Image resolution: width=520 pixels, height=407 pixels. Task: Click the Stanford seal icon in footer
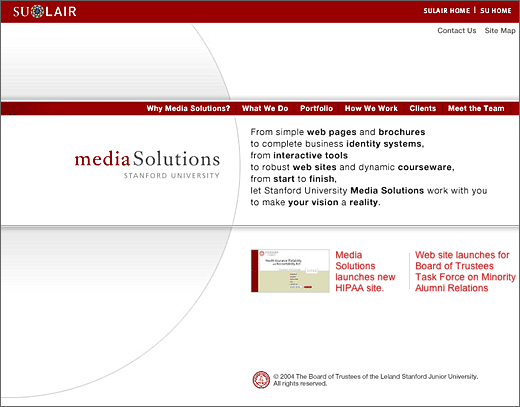[261, 380]
